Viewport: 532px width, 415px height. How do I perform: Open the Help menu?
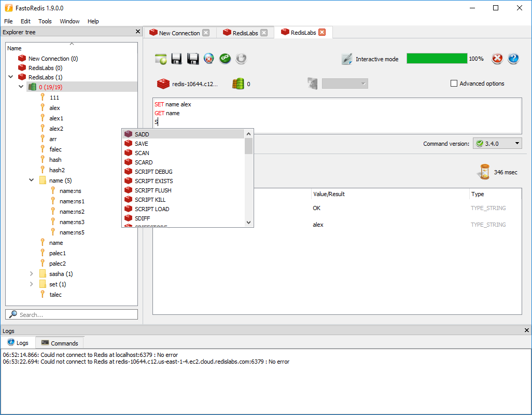click(93, 21)
